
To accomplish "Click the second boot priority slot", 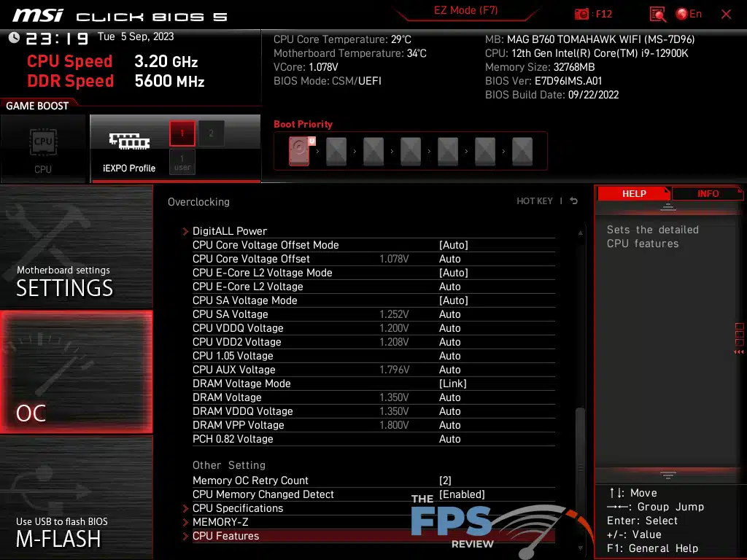I will 336,151.
